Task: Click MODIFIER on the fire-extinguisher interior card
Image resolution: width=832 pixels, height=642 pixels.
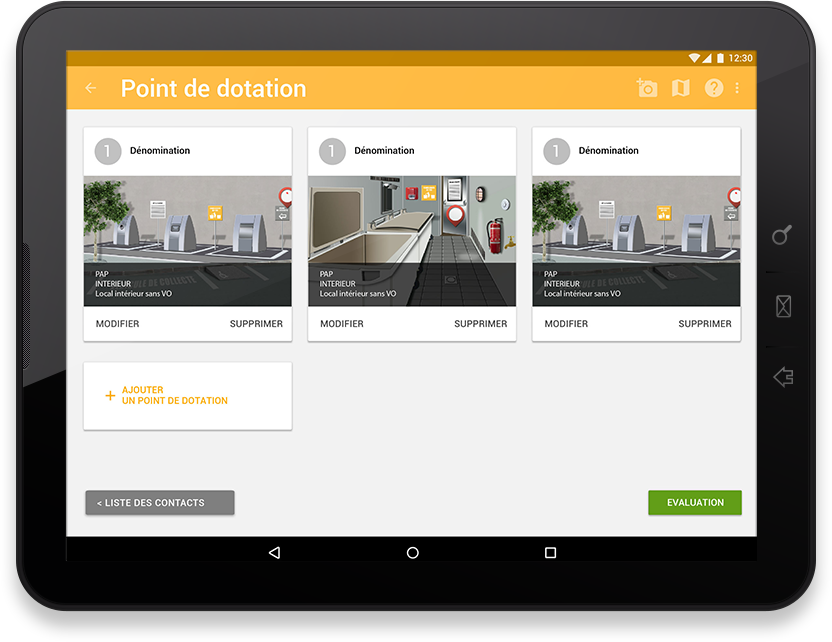Action: tap(342, 324)
